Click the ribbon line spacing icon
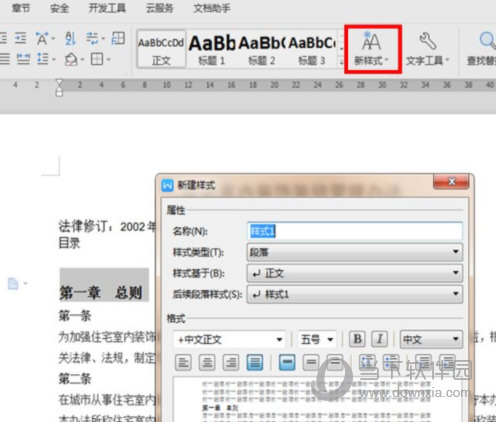Screen dimensions: 496x422 pos(43,59)
